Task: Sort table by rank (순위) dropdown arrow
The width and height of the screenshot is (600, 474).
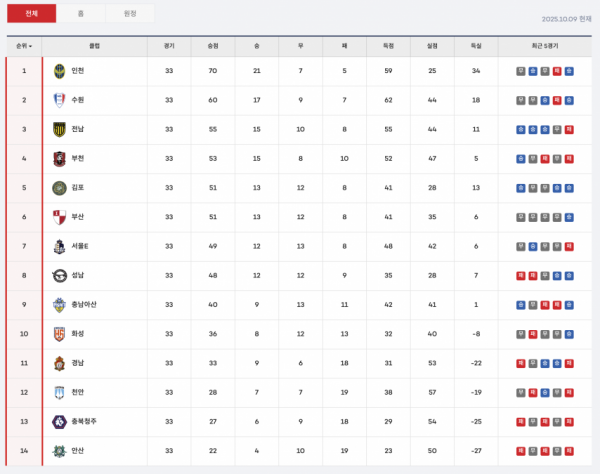Action: pos(30,46)
